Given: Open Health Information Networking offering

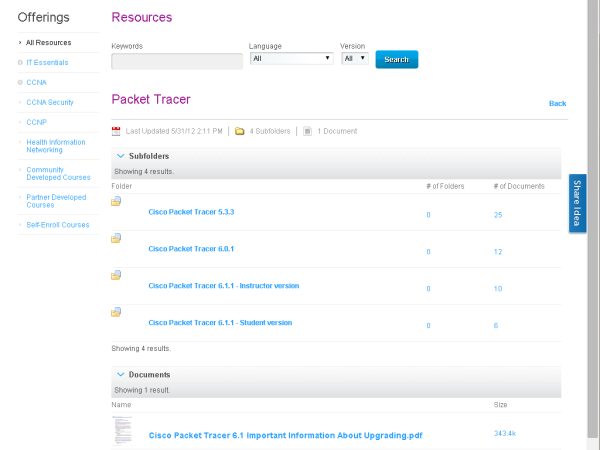Looking at the screenshot, I should click(55, 146).
